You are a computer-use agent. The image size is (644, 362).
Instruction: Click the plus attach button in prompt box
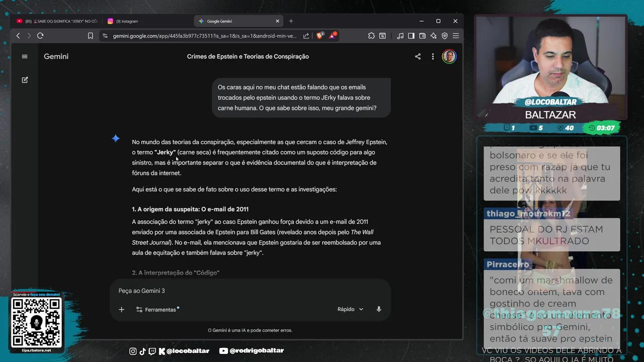[121, 309]
